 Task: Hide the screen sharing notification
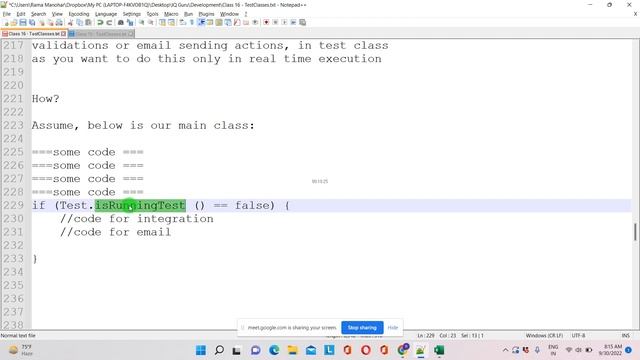coord(393,327)
